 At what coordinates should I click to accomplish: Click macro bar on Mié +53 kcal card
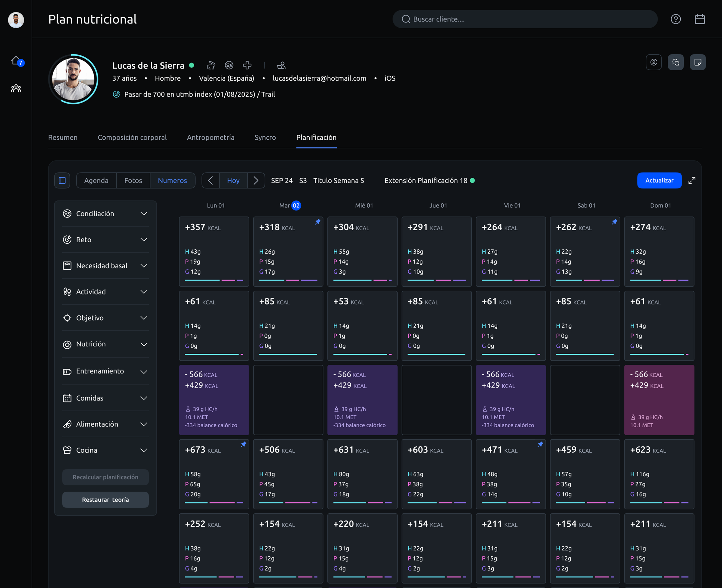point(362,354)
